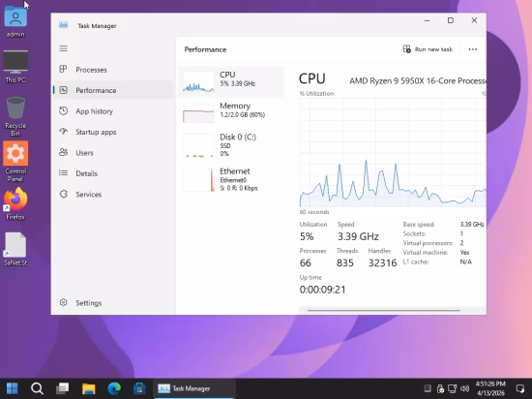Click the Speed value 3.39 GHz
This screenshot has width=532, height=399.
358,236
